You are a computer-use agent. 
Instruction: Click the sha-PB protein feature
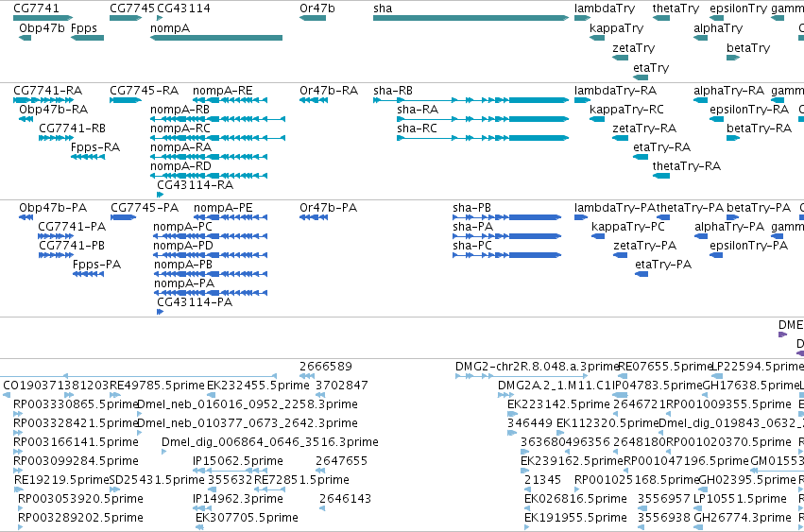pos(506,217)
